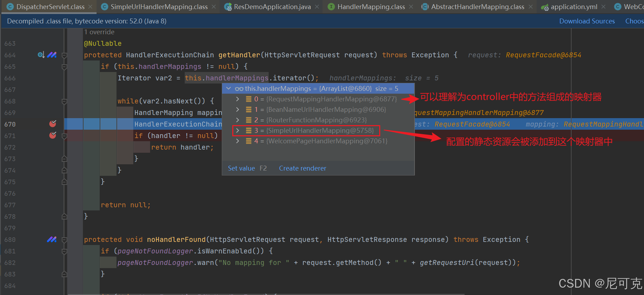Click the AbstractHandlerMapping abstract class icon

[425, 7]
